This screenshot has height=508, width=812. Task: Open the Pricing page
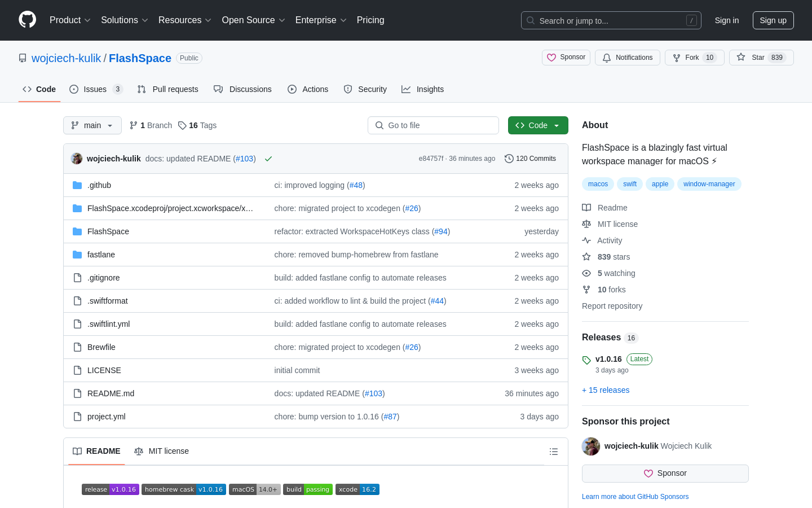click(x=370, y=20)
